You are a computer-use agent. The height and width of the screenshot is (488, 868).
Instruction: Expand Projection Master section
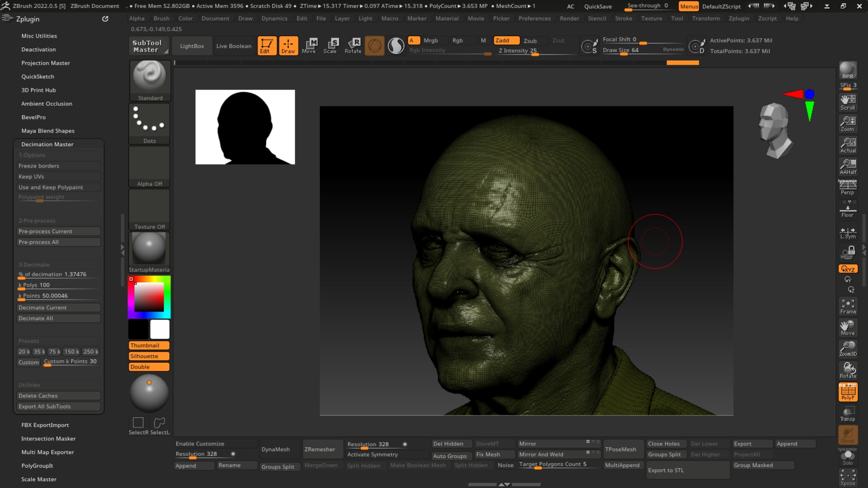tap(46, 63)
